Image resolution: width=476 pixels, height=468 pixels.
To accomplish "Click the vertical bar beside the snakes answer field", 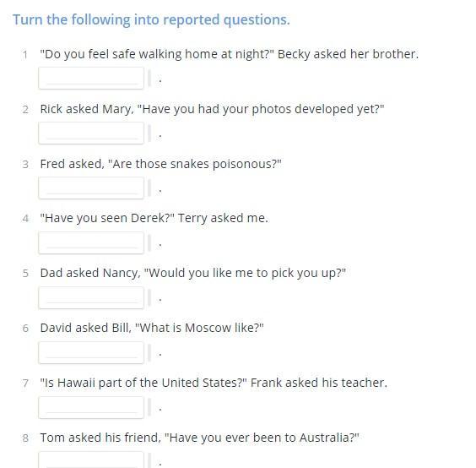I will [149, 188].
